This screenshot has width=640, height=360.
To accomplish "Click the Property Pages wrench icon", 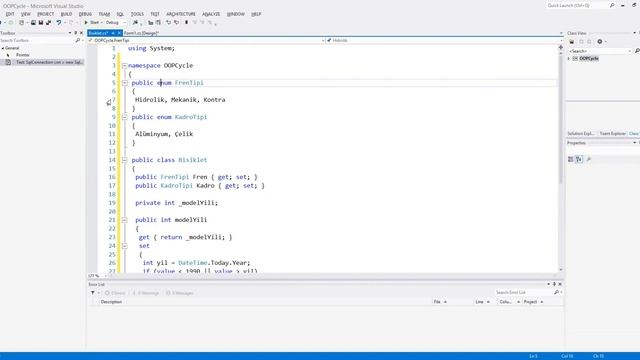I will tap(589, 159).
